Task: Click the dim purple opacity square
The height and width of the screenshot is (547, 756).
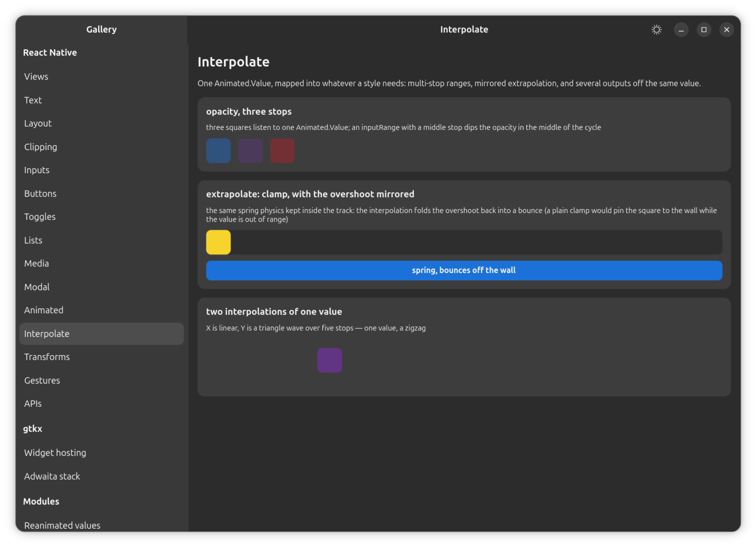Action: (250, 151)
